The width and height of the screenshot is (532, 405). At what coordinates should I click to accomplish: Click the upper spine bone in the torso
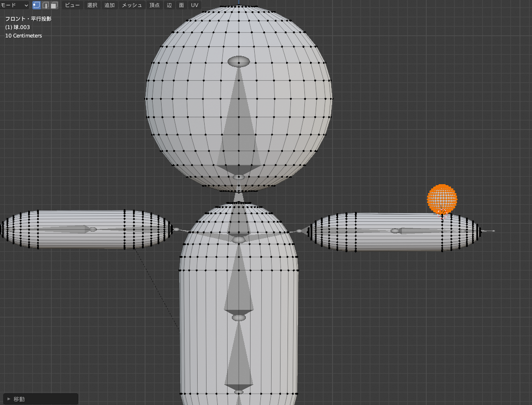[239, 278]
